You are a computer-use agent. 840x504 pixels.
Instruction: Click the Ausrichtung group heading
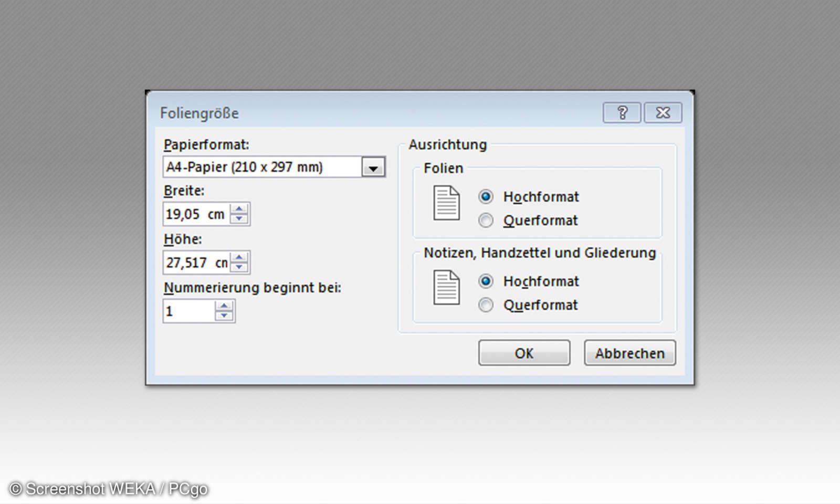click(x=448, y=144)
